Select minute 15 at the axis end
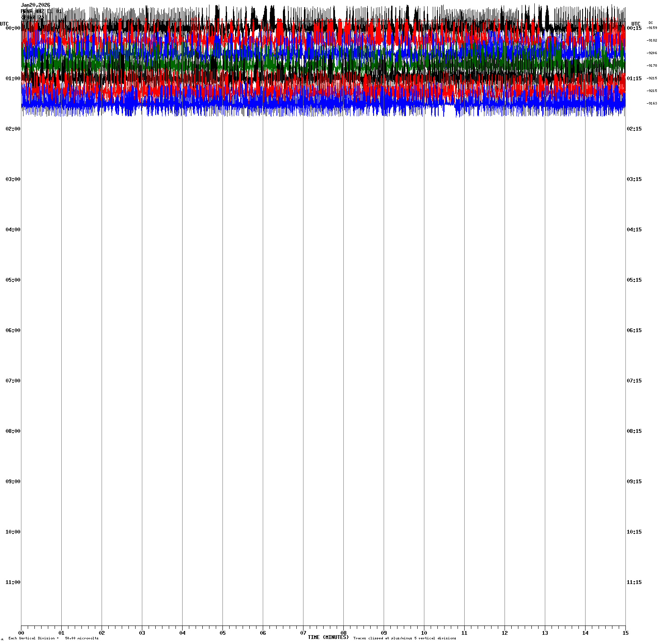Image resolution: width=659 pixels, height=644 pixels. tap(625, 633)
